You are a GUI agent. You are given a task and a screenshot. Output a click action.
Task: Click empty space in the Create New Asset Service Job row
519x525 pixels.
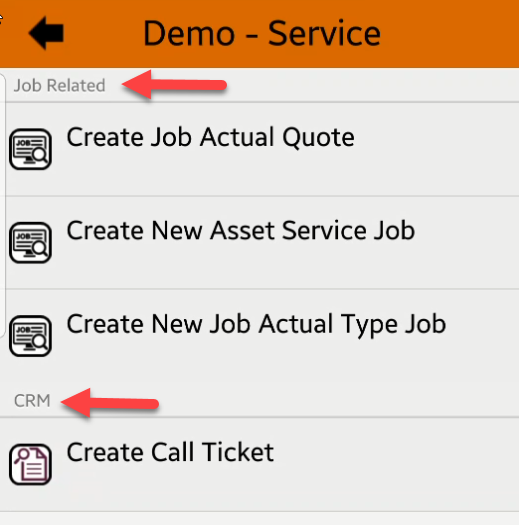click(x=469, y=242)
